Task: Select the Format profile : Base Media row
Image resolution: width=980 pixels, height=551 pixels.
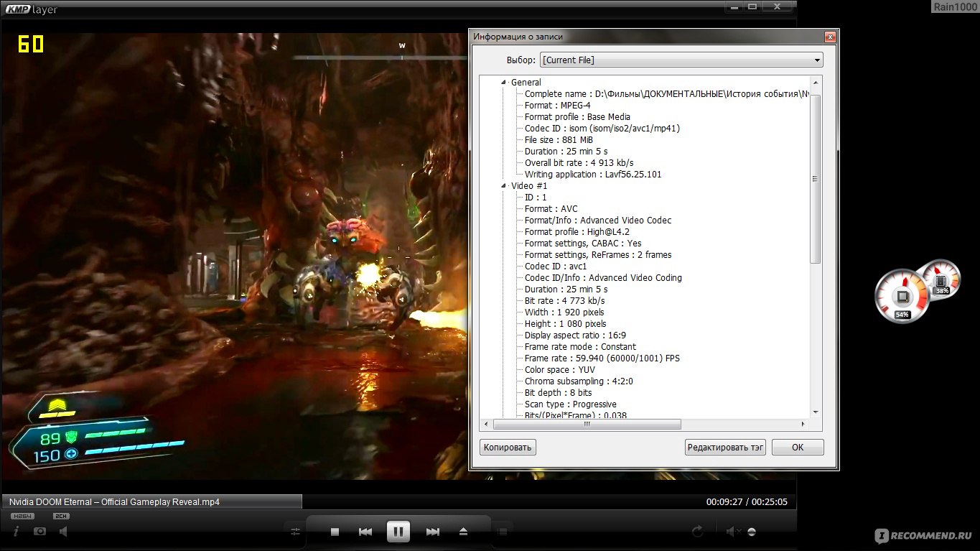Action: coord(577,117)
